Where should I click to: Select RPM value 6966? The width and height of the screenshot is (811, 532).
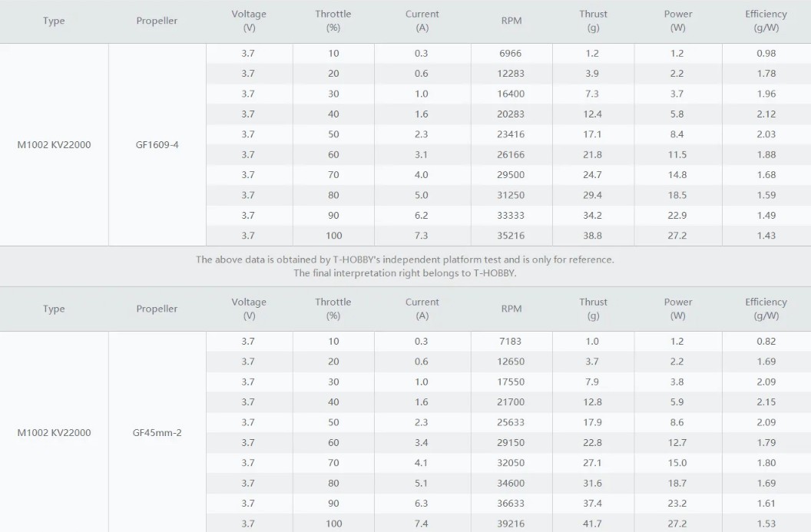tap(511, 53)
